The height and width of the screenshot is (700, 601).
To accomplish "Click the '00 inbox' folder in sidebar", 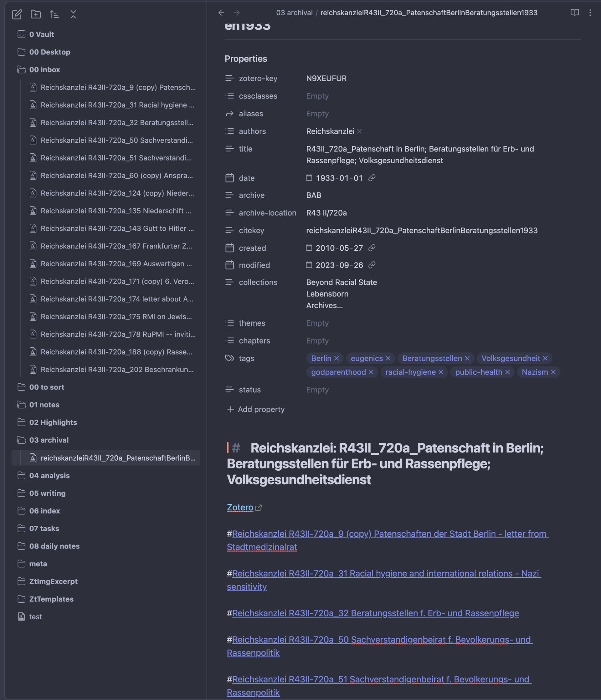I will tap(44, 70).
